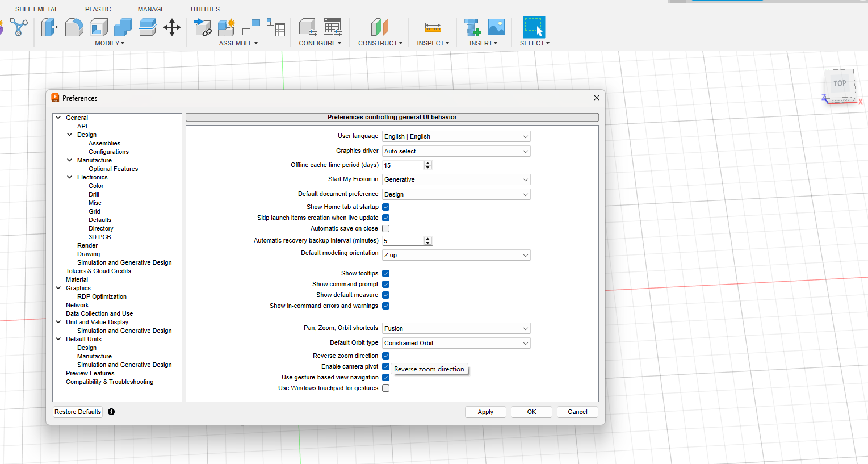Activate the Shell tool icon

[99, 27]
